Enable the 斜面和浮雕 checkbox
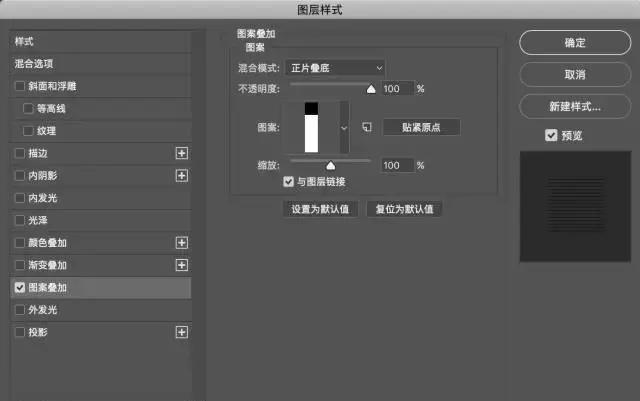640x401 pixels. point(21,86)
